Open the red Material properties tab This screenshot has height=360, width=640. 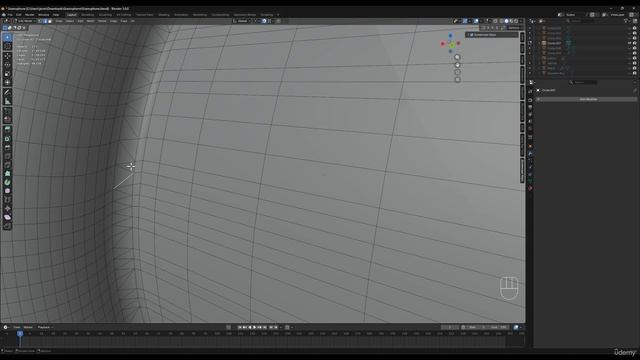pos(530,188)
